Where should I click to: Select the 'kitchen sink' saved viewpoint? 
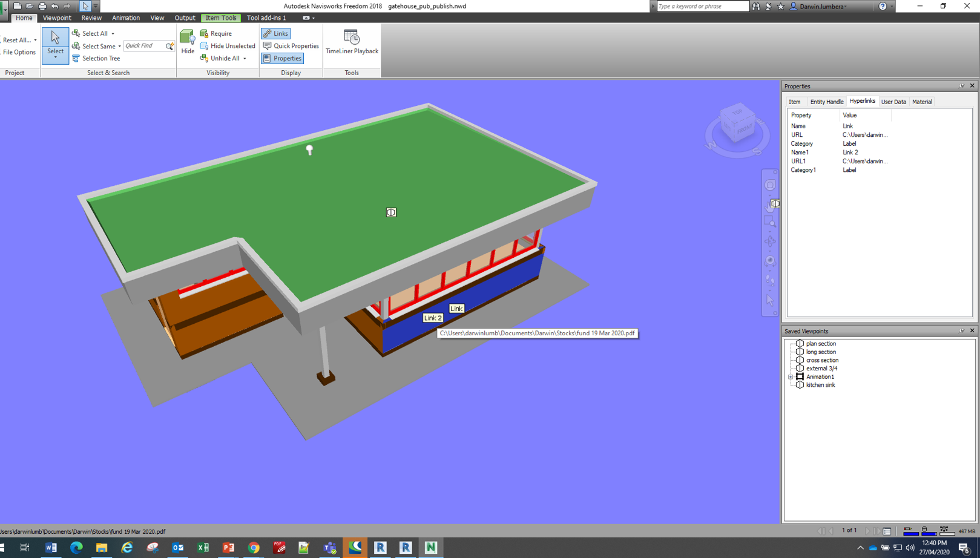(820, 385)
